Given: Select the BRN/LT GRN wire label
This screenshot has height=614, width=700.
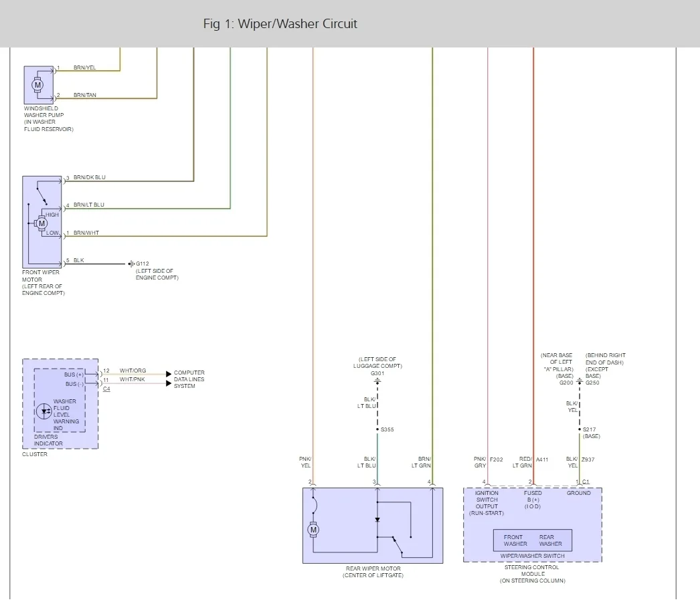Looking at the screenshot, I should click(x=421, y=462).
